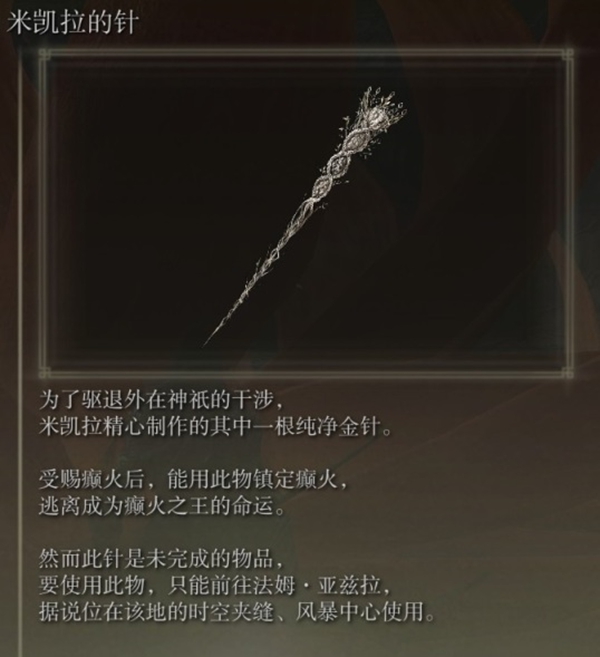Image resolution: width=600 pixels, height=657 pixels.
Task: Select the Miquella's Needle item image
Action: click(x=305, y=214)
